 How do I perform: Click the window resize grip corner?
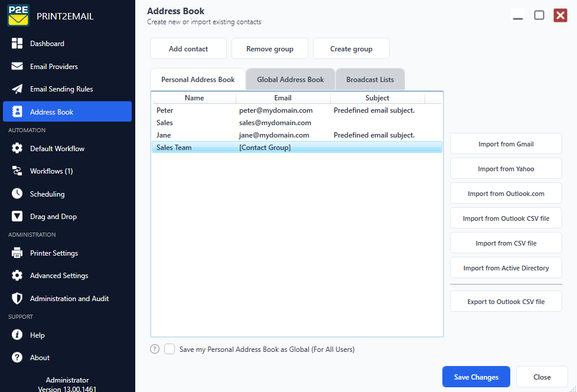coord(573,388)
